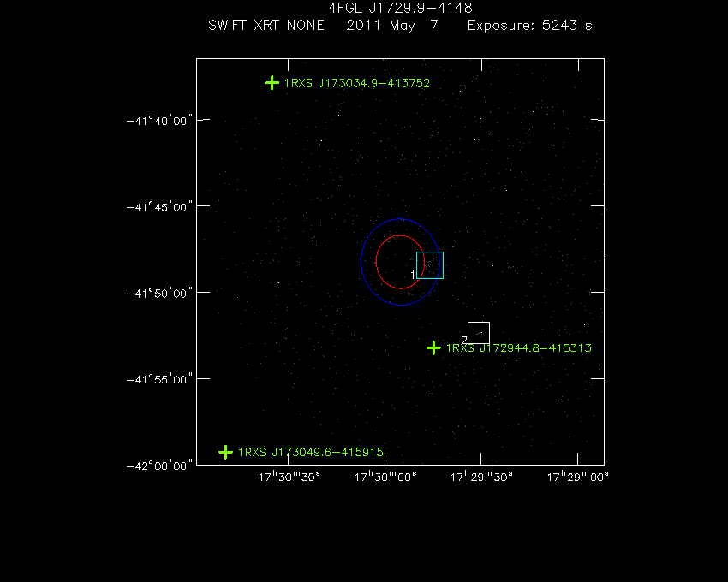Click the declination label -41°50'00"

(x=159, y=293)
